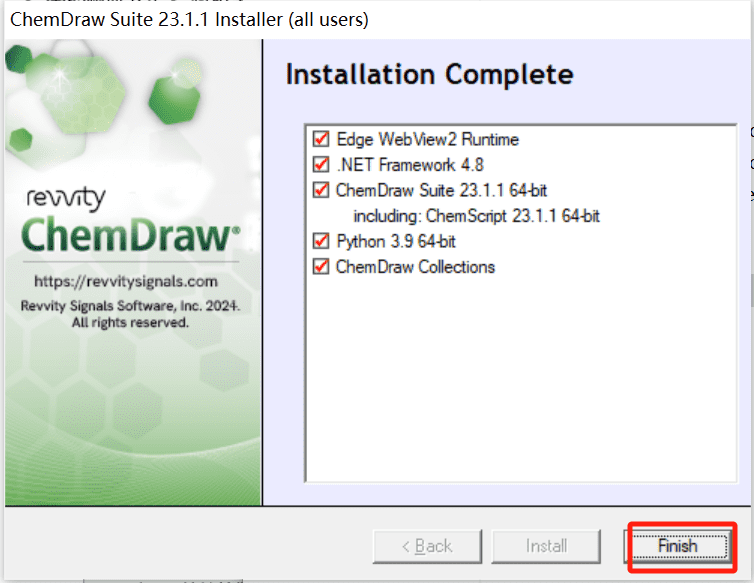Click the revvitysignals.com URL text
Image resolution: width=754 pixels, height=583 pixels.
coord(126,281)
